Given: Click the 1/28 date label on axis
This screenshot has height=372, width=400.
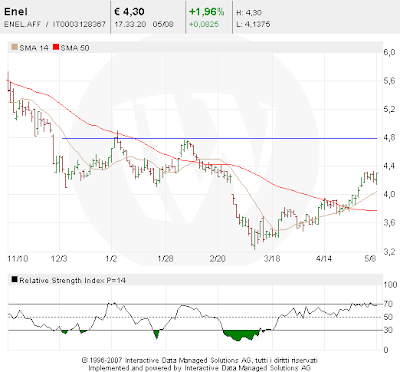Looking at the screenshot, I should point(165,259).
